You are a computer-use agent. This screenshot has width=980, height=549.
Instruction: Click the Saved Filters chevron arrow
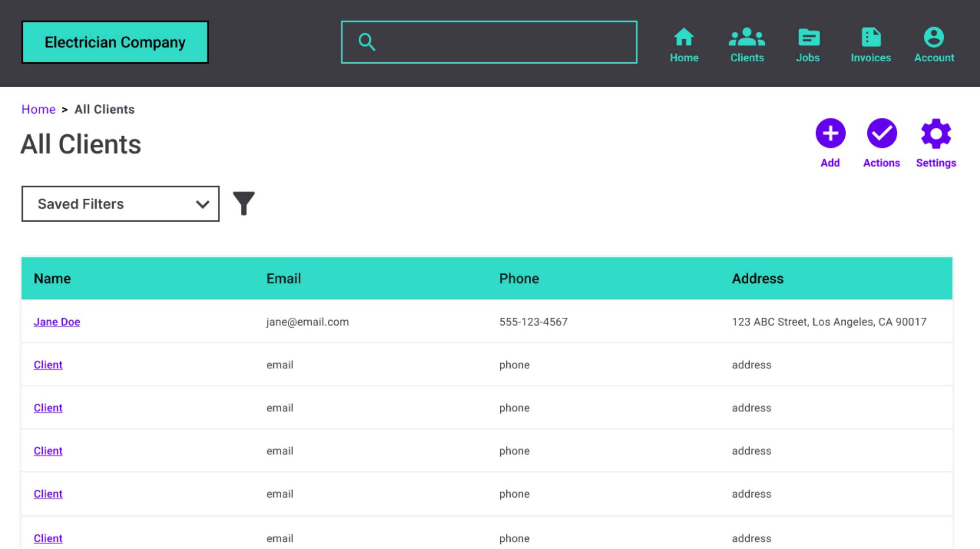[x=202, y=204]
